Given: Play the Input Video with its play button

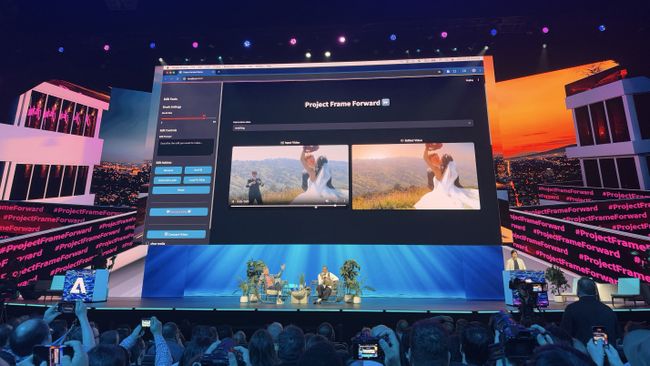Looking at the screenshot, I should coord(233,201).
